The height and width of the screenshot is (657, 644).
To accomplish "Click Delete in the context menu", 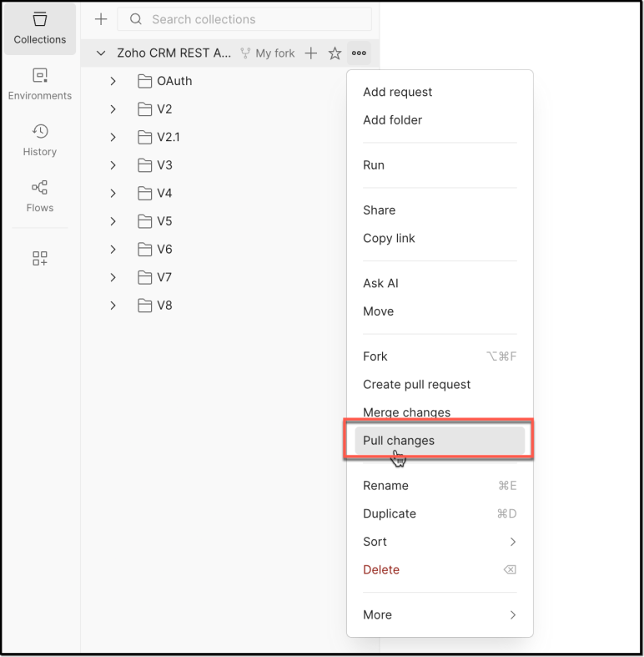I will pos(381,570).
